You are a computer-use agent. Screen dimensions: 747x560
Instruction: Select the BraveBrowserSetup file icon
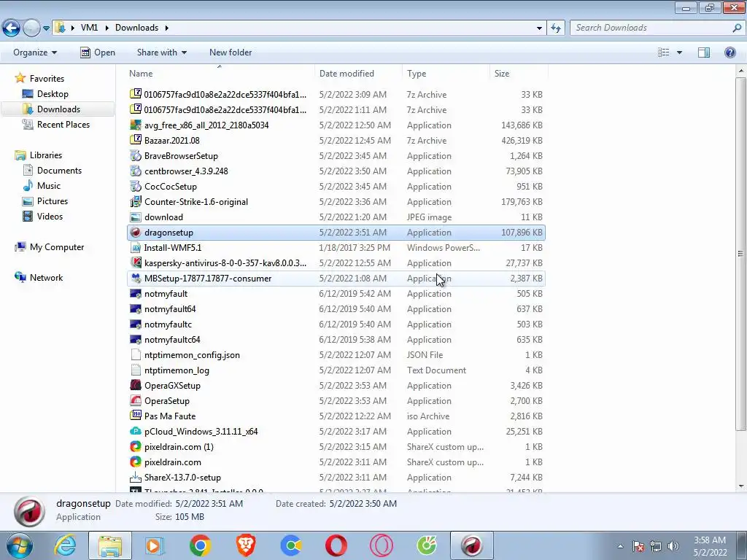(x=136, y=156)
